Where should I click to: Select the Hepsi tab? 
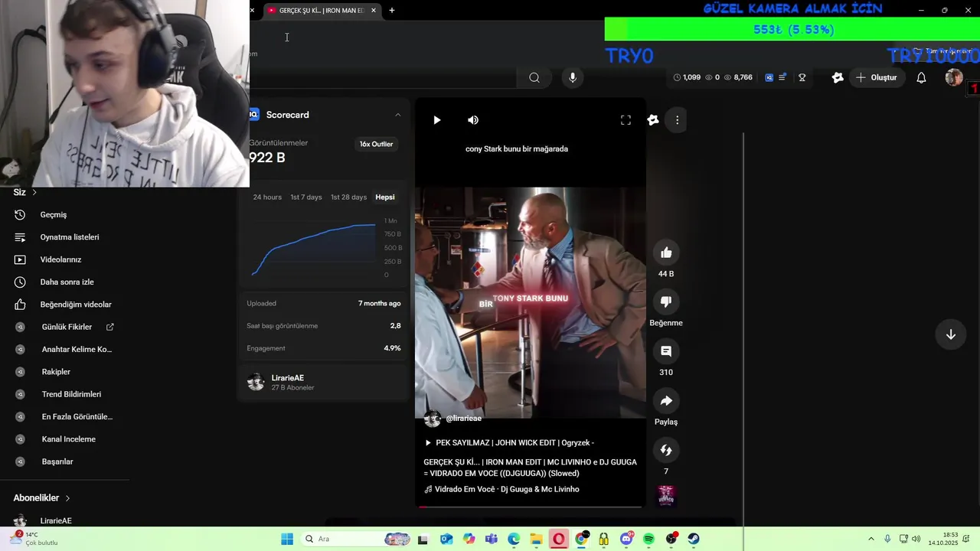[x=385, y=197]
